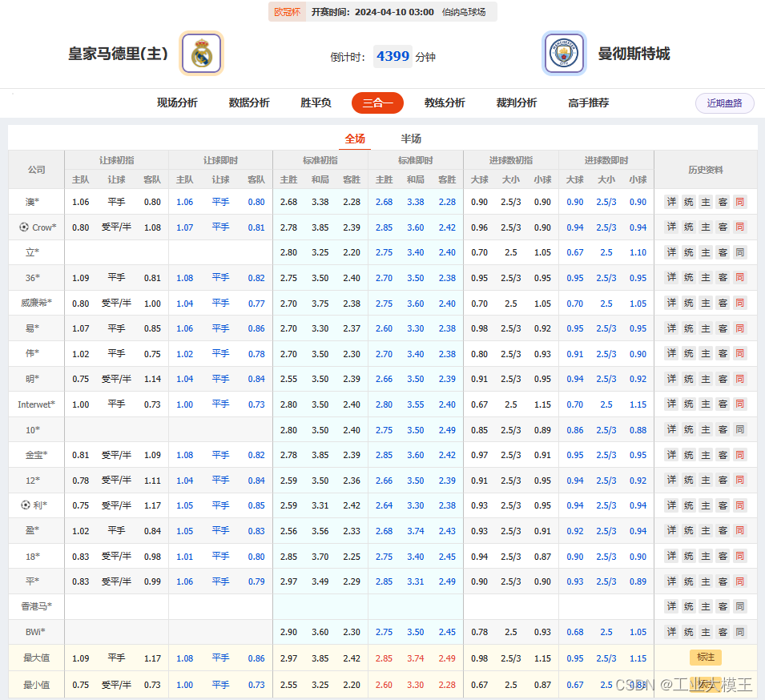
Task: Click the 威廉希* company name
Action: coord(37,303)
